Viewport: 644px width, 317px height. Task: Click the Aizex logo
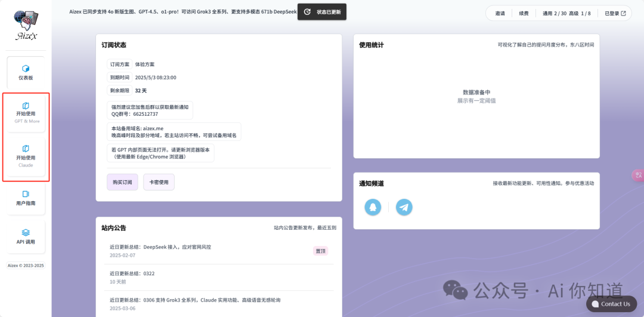[26, 26]
